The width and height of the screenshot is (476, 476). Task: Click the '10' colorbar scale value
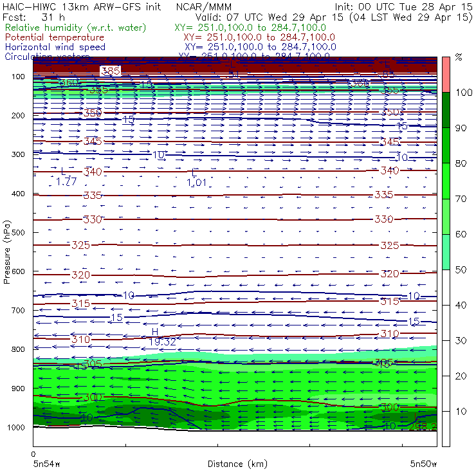461,412
